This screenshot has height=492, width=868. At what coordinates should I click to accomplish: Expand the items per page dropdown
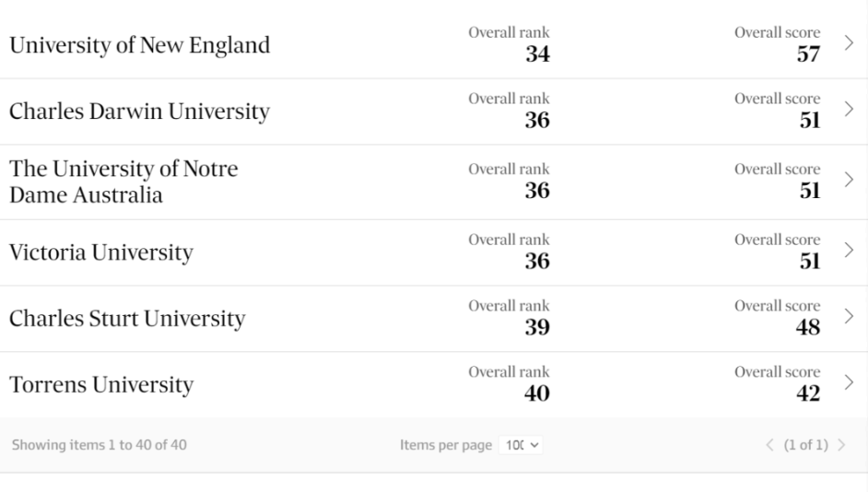(521, 445)
